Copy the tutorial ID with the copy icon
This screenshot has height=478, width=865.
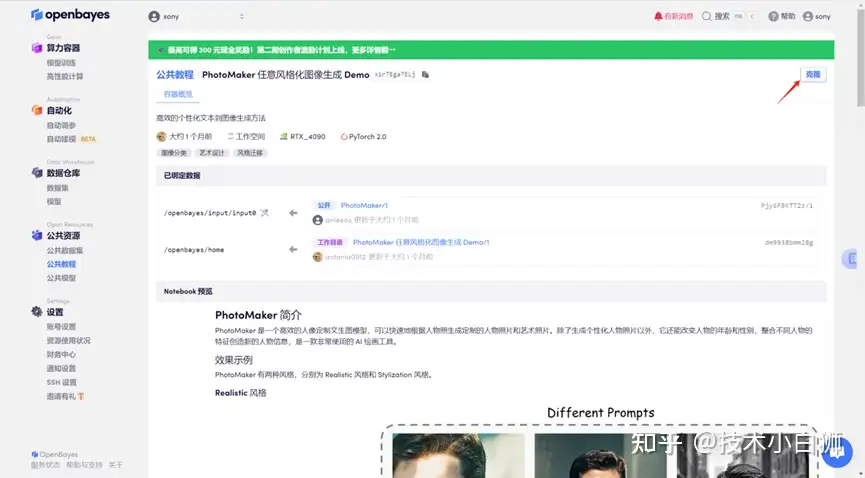[x=425, y=75]
